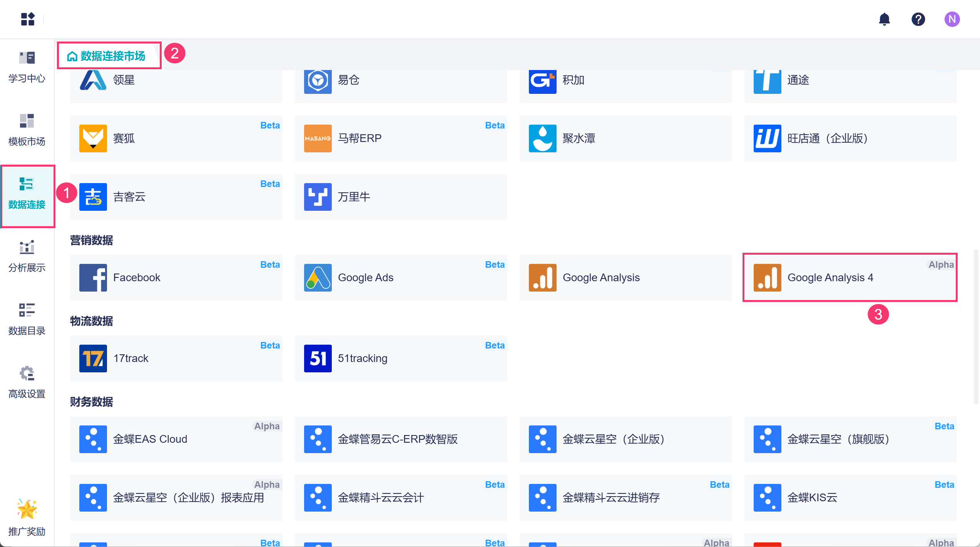
Task: Select the 通途 connector label
Action: click(x=798, y=80)
